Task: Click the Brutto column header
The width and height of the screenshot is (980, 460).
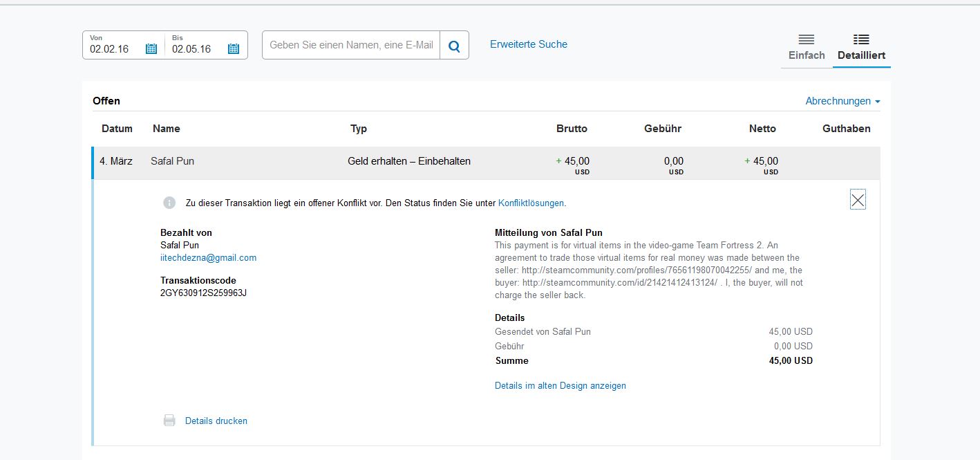Action: click(x=572, y=129)
